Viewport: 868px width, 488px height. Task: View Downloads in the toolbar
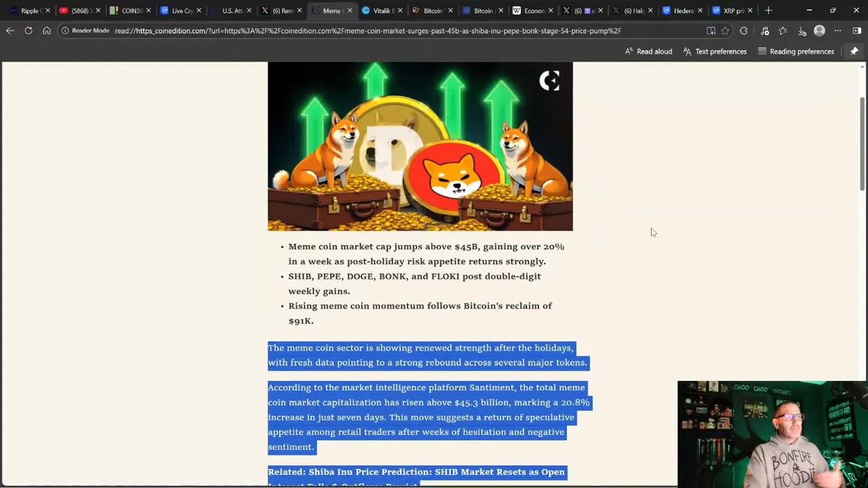(802, 30)
